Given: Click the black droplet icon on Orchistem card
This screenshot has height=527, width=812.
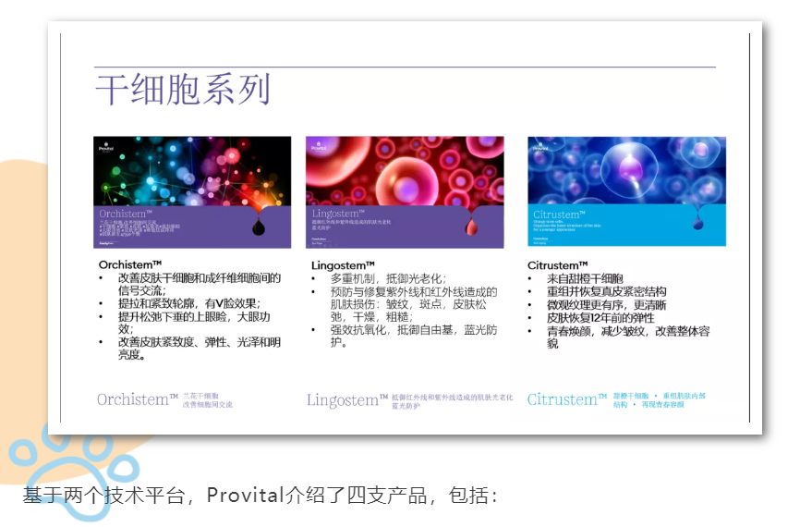Looking at the screenshot, I should pyautogui.click(x=260, y=220).
